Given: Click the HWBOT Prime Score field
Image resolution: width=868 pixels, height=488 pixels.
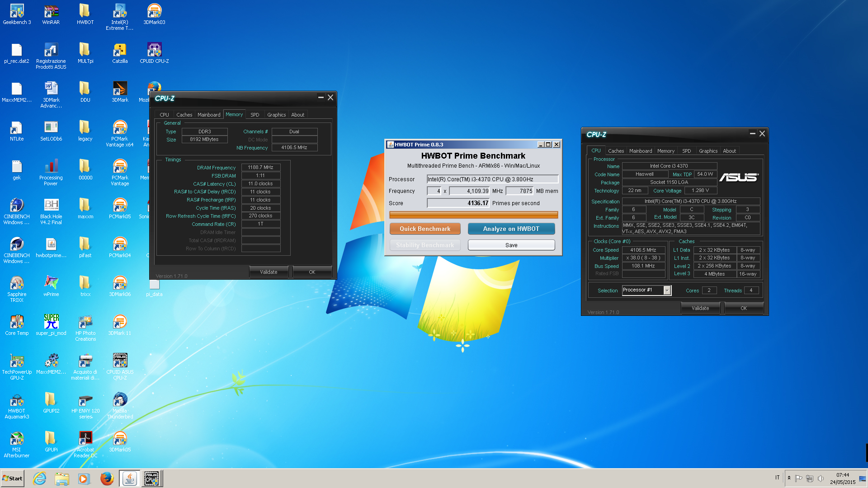Looking at the screenshot, I should (x=458, y=203).
